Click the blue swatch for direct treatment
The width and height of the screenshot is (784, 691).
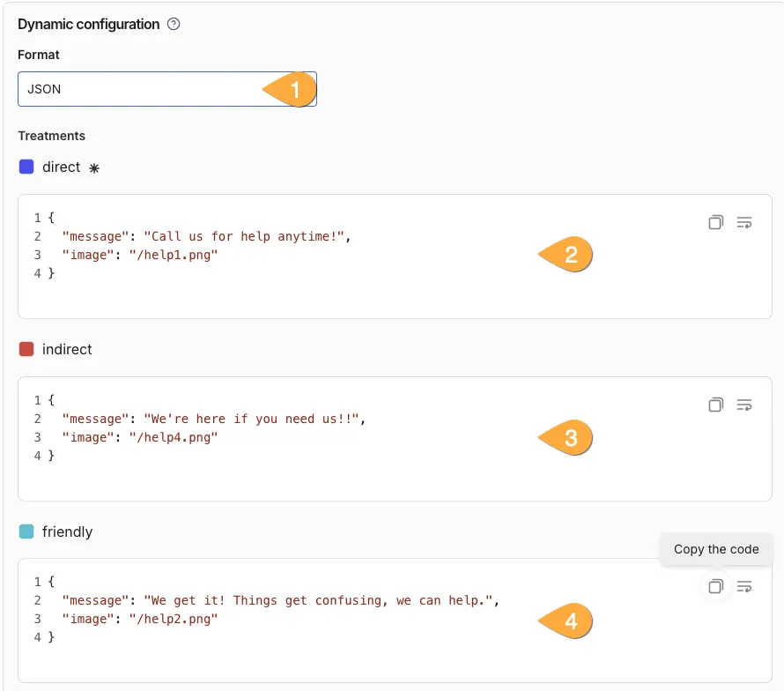click(26, 167)
